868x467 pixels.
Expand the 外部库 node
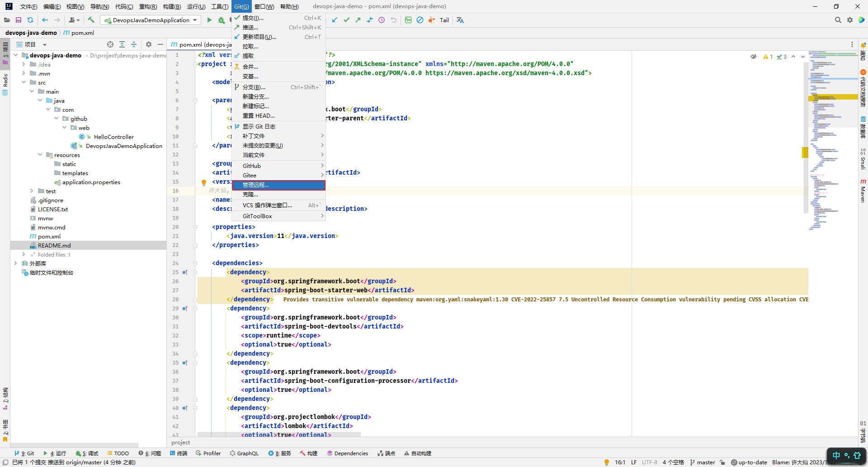[15, 263]
